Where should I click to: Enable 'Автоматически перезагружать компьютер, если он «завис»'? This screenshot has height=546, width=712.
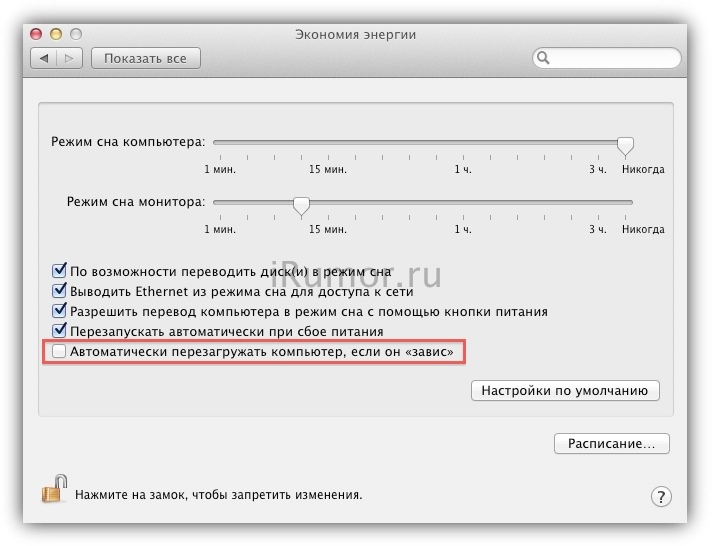click(59, 351)
